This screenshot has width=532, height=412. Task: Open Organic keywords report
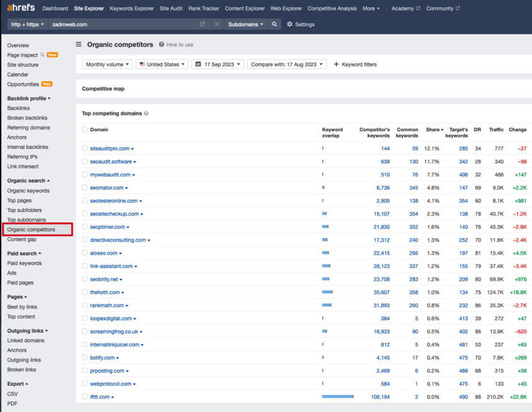click(x=28, y=191)
